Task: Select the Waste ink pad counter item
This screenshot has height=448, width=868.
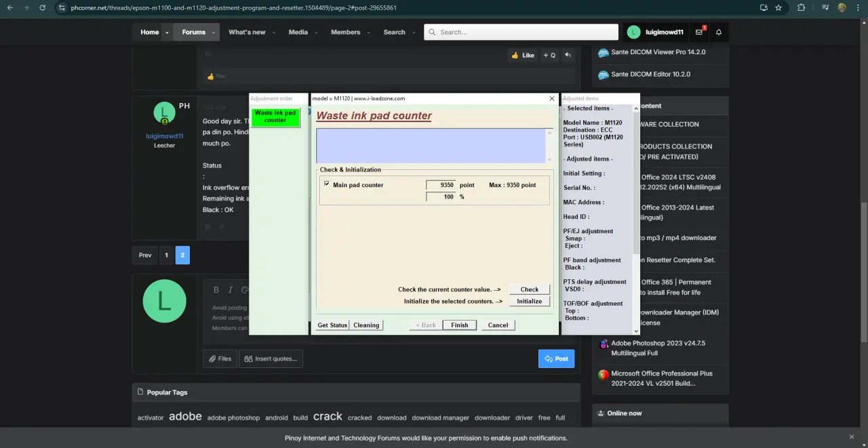Action: coord(275,117)
